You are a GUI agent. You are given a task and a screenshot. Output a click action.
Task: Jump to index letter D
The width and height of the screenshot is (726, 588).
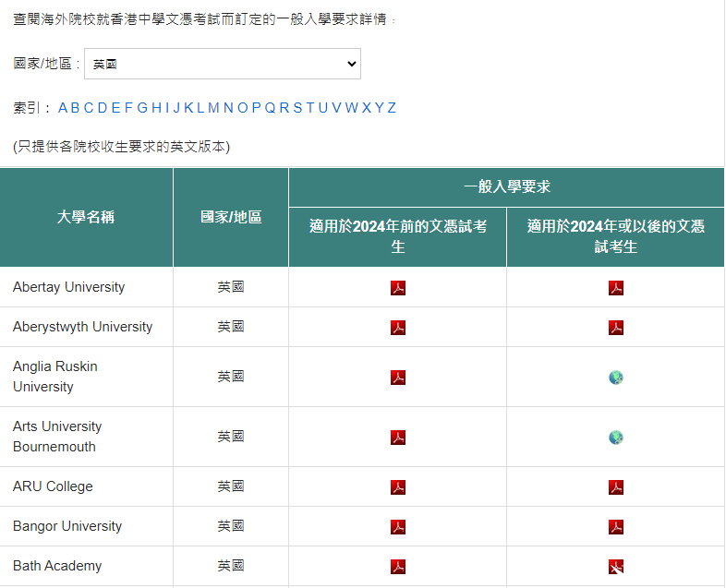pyautogui.click(x=103, y=108)
